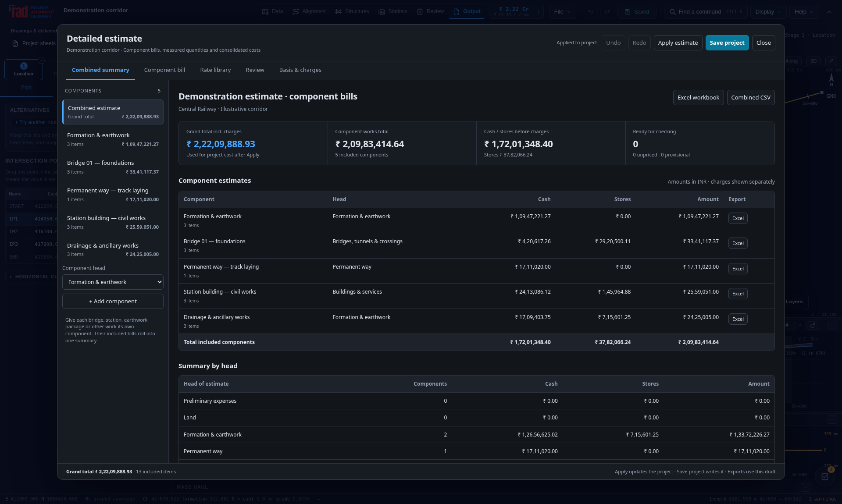Screen dimensions: 842x504
Task: Click the info icon next to project cost
Action: [x=538, y=12]
